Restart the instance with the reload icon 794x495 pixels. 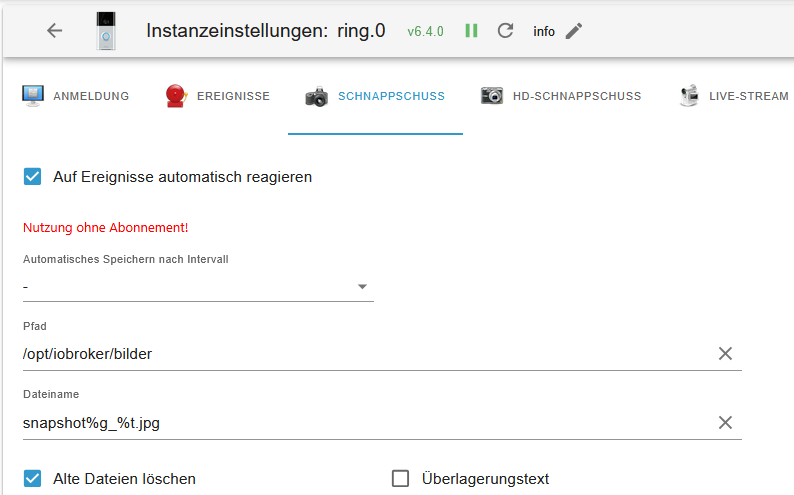click(x=505, y=31)
